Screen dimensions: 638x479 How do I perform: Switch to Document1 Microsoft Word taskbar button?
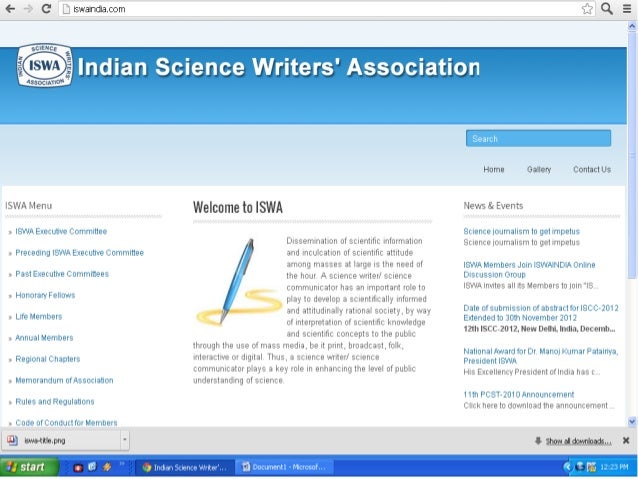tap(284, 467)
